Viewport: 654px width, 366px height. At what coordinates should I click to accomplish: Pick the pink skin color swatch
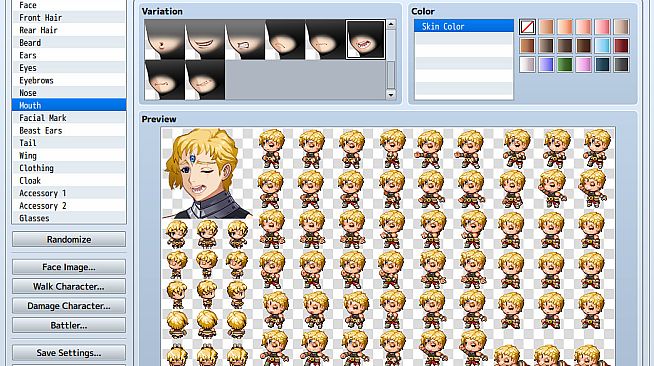tap(602, 27)
